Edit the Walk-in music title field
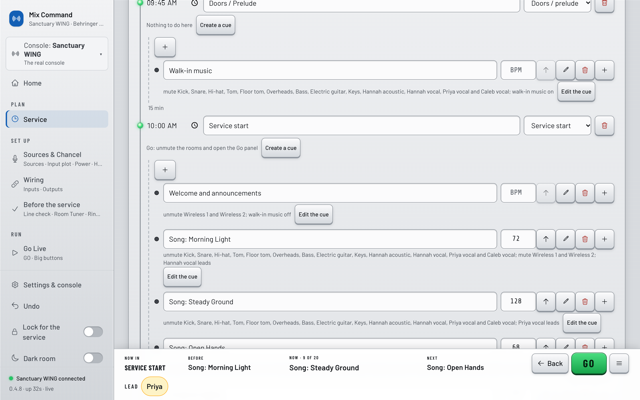Image resolution: width=640 pixels, height=400 pixels. pyautogui.click(x=330, y=70)
